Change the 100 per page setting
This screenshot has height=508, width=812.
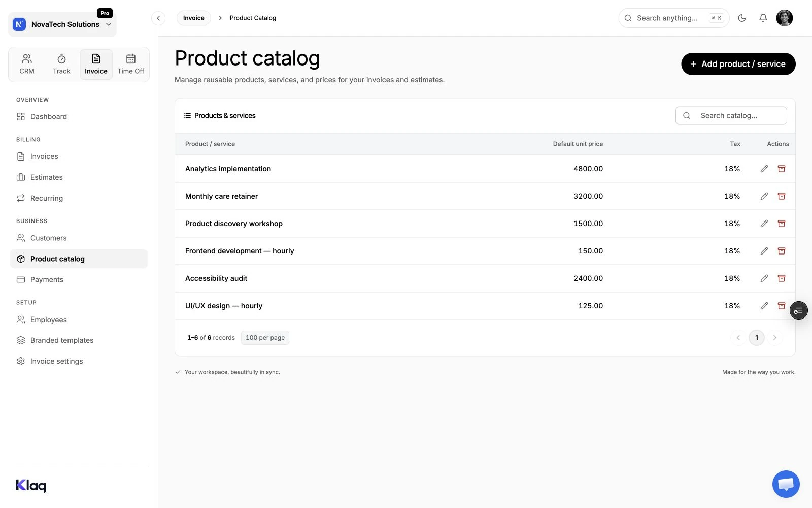(x=265, y=338)
